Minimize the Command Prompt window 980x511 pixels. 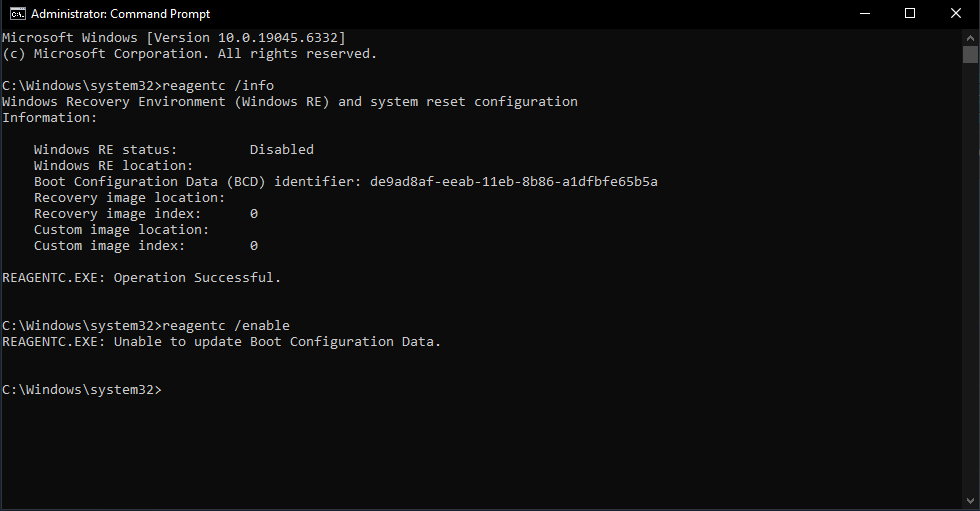[865, 14]
